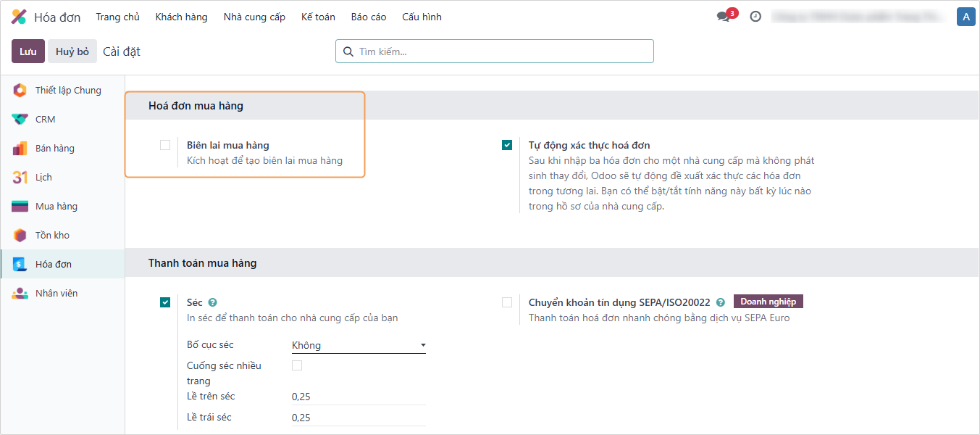This screenshot has height=435, width=980.
Task: Click the Huỷ bỏ button
Action: click(72, 51)
